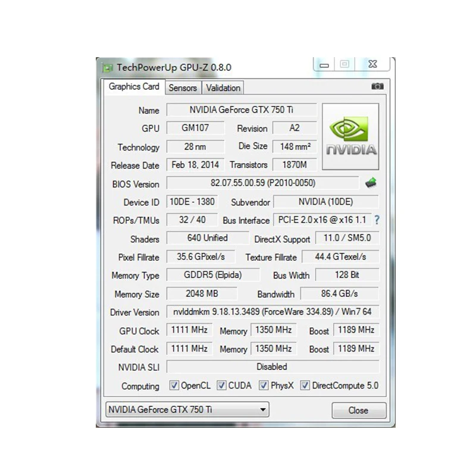476x476 pixels.
Task: Open the Validation tab
Action: [223, 88]
